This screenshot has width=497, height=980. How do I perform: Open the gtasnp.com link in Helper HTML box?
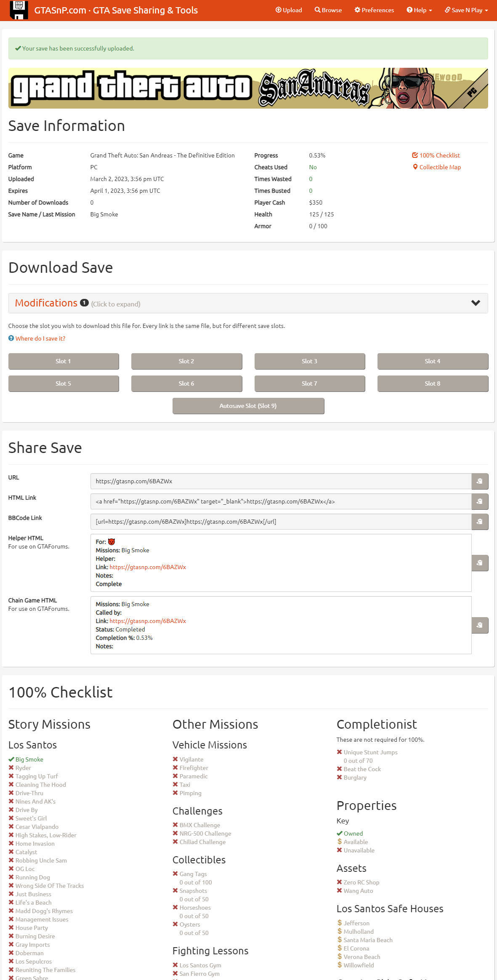click(x=148, y=567)
